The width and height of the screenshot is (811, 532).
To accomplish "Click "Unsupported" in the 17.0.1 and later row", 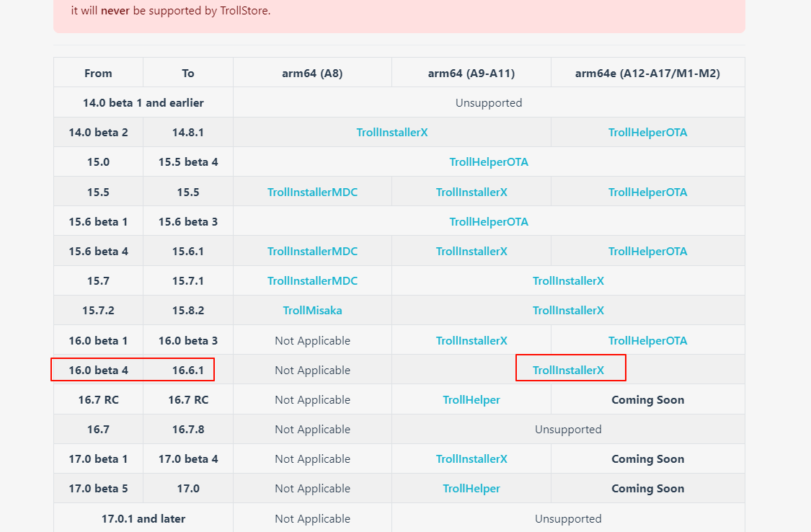I will (x=569, y=518).
